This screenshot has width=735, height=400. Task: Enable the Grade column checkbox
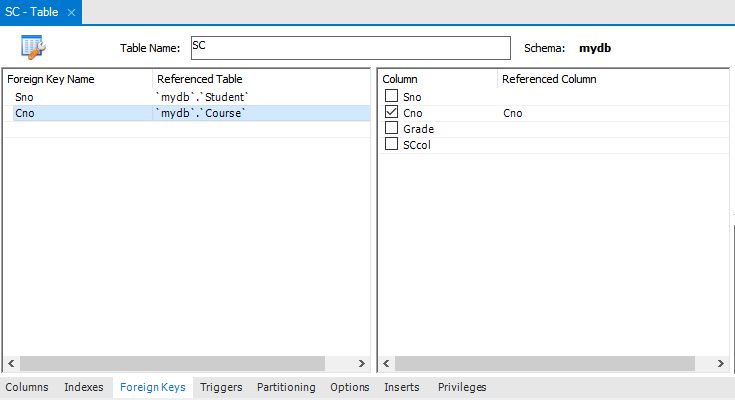point(391,129)
